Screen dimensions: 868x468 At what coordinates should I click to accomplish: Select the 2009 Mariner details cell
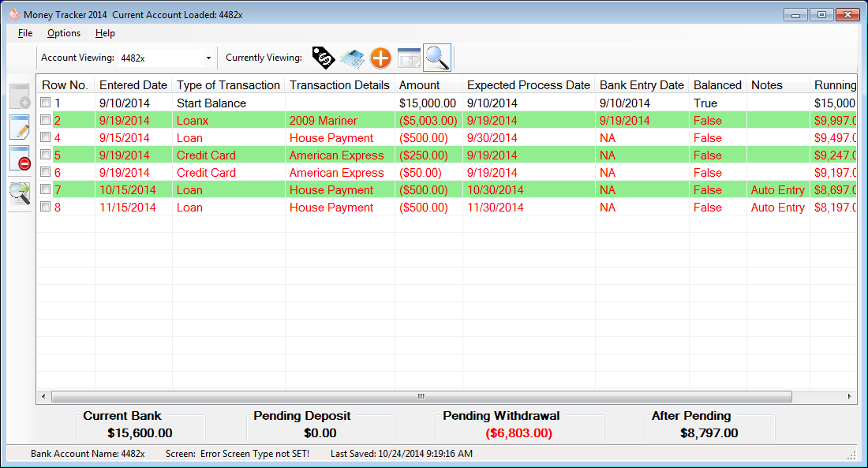pos(340,120)
